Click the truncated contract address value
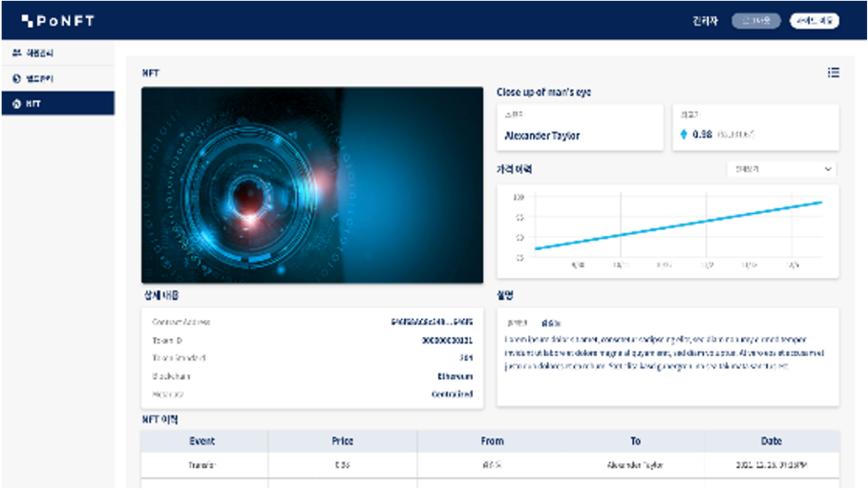 click(432, 322)
